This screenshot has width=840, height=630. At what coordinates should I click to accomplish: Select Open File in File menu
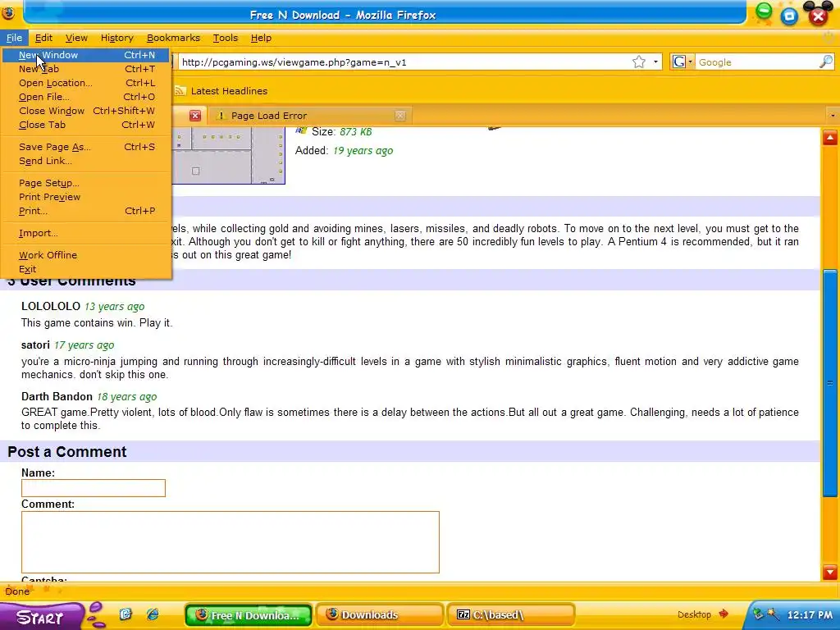click(85, 97)
